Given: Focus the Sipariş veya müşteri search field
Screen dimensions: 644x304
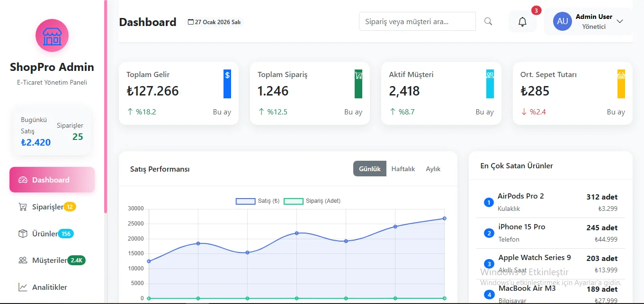Looking at the screenshot, I should [x=417, y=21].
